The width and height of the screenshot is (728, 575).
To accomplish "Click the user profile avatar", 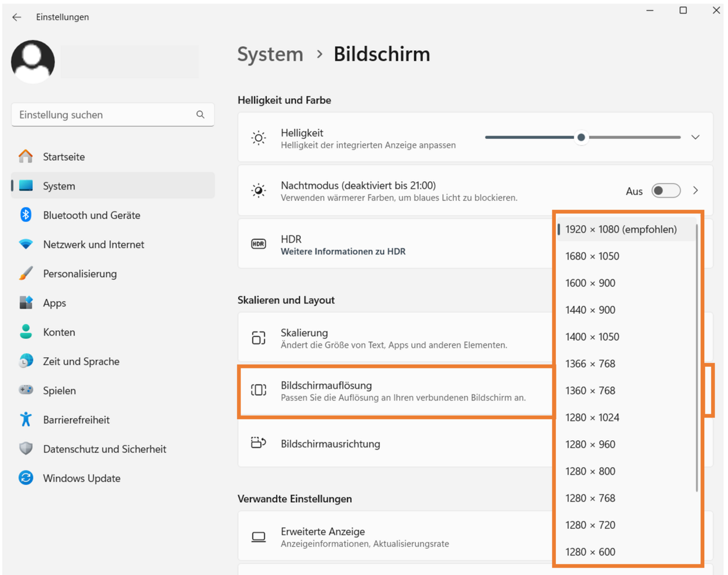I will (x=33, y=62).
